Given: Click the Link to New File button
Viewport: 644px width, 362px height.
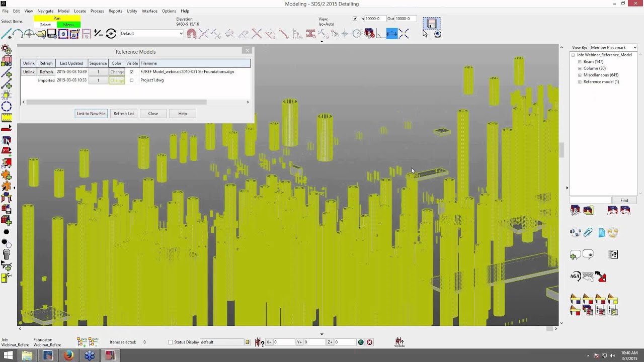Looking at the screenshot, I should pyautogui.click(x=91, y=114).
